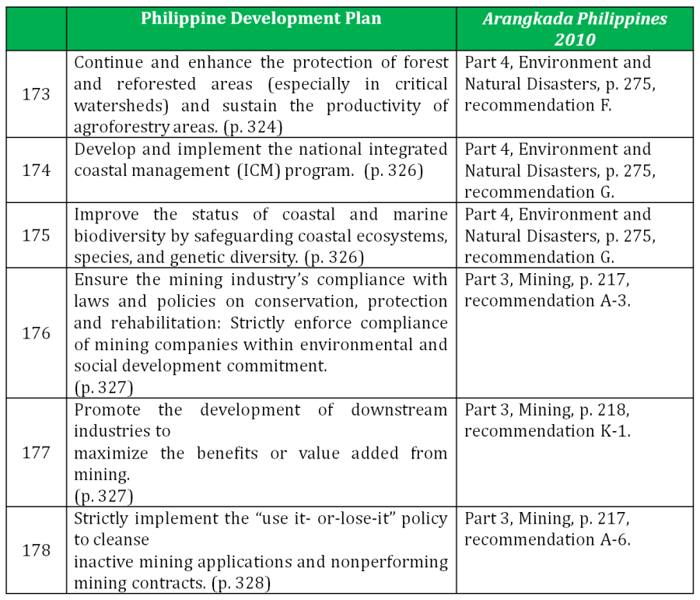The image size is (700, 600).
Task: Click the cell about mining industry's compliance
Action: coord(261,333)
